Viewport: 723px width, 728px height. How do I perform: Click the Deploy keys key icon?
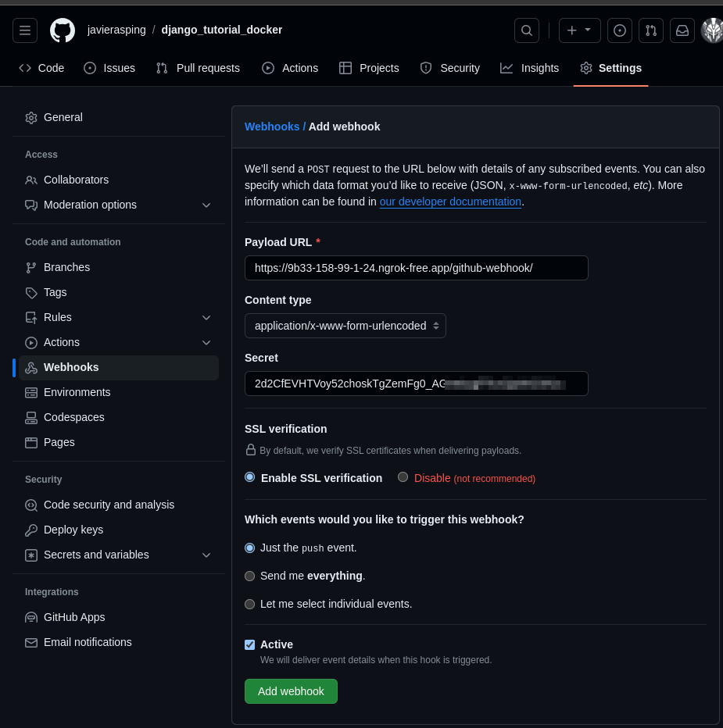click(31, 530)
